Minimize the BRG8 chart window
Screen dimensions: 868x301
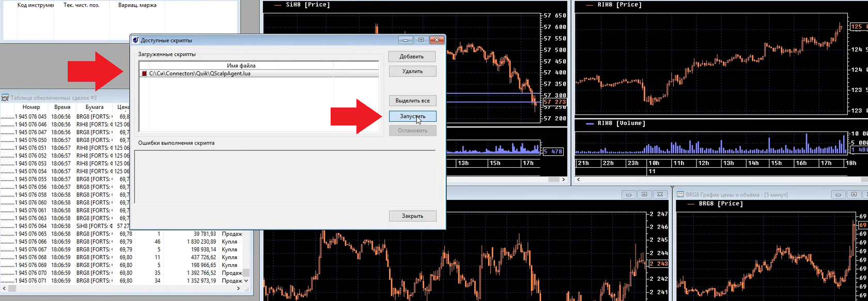(x=838, y=195)
